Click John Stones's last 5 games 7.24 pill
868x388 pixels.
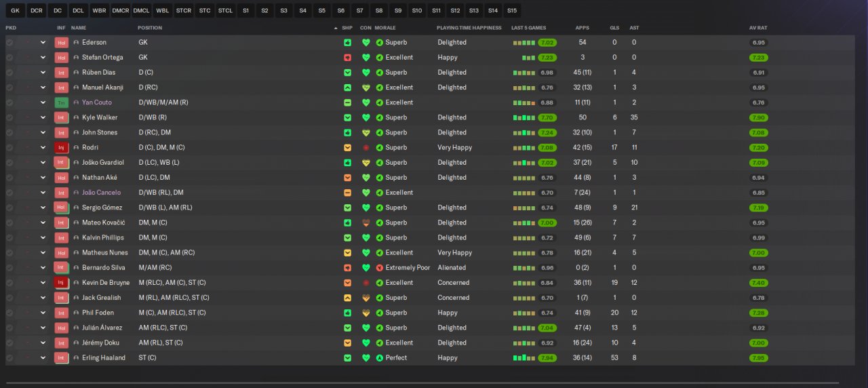coord(547,132)
